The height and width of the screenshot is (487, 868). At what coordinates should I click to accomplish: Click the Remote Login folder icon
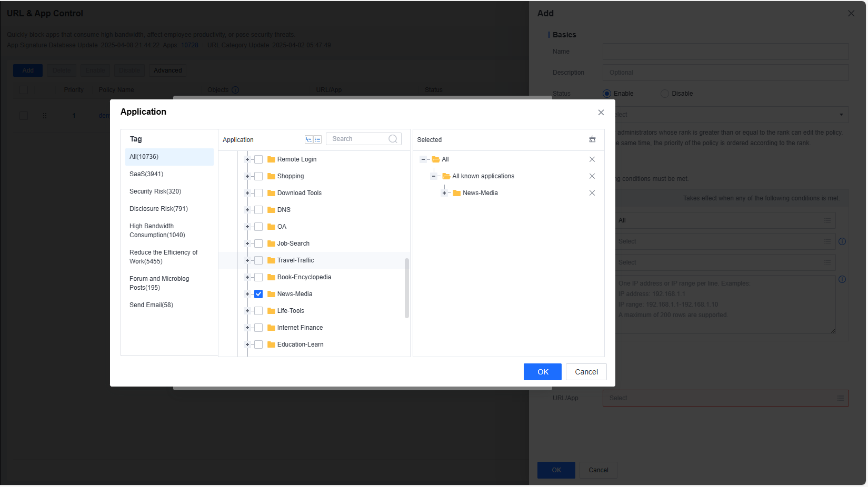tap(271, 159)
